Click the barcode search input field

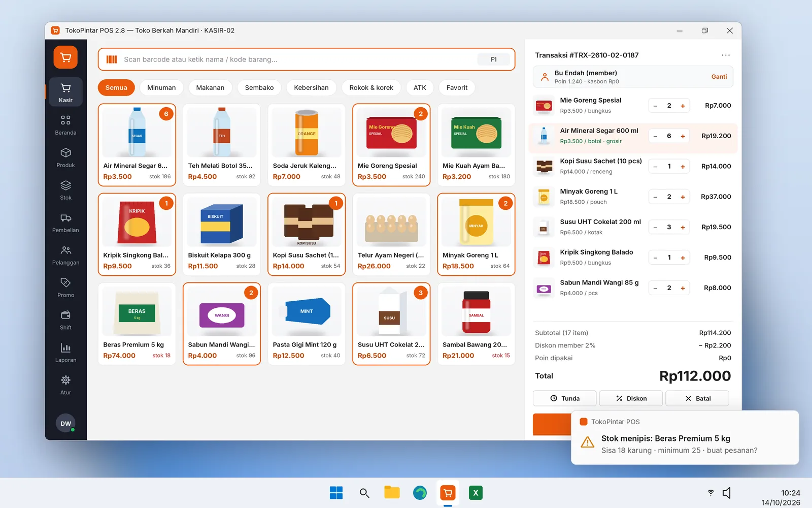tap(307, 59)
